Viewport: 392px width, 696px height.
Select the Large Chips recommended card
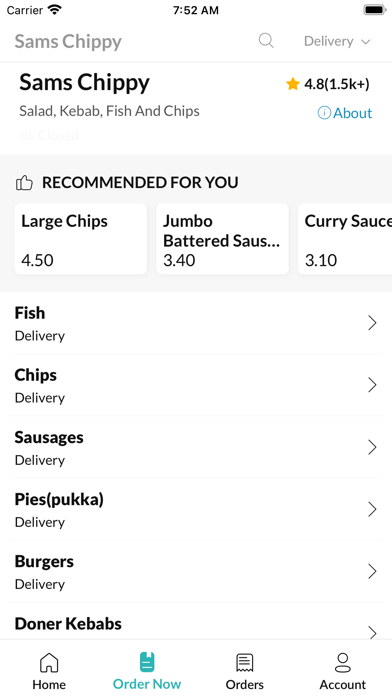point(80,239)
